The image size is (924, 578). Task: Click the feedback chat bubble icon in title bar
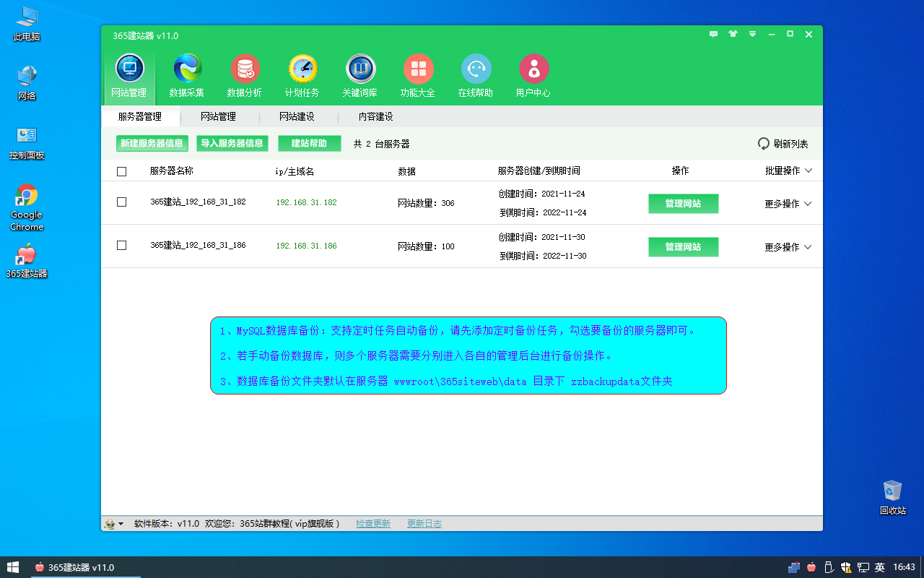[714, 34]
